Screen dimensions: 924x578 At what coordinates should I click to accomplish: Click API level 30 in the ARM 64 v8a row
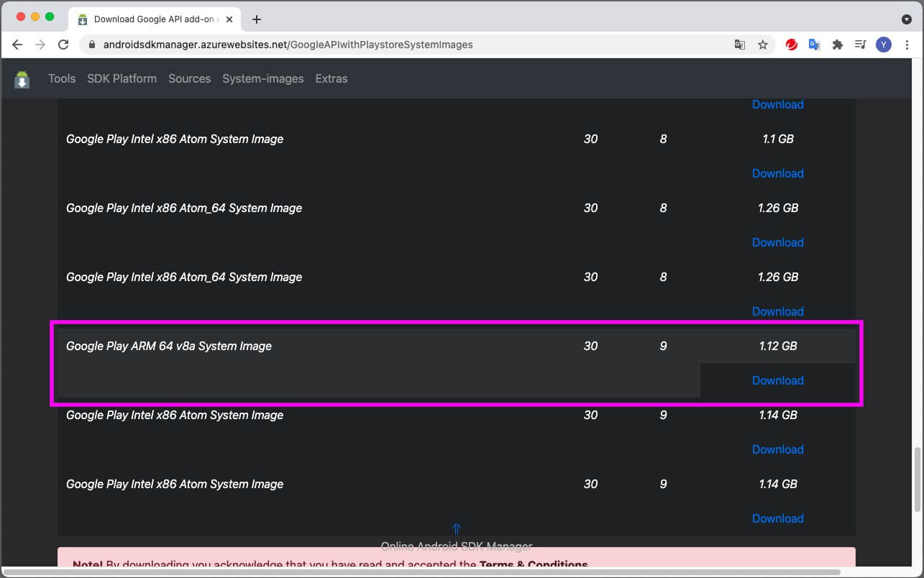coord(590,346)
